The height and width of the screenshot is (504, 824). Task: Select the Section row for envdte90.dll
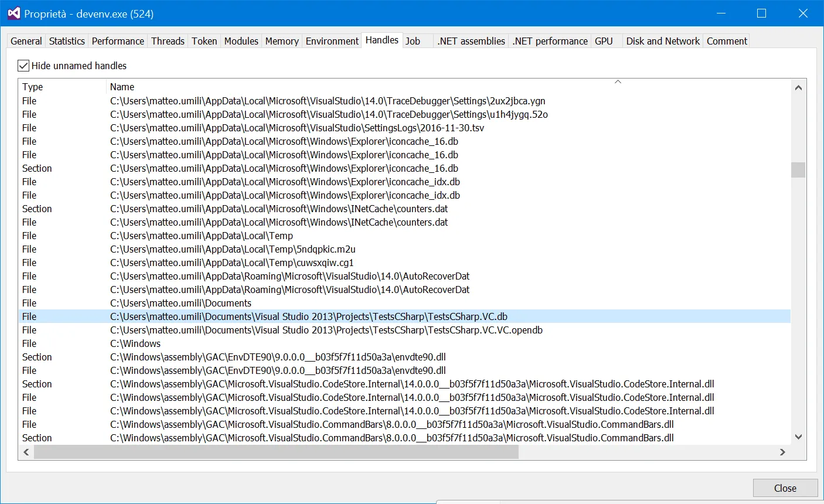point(404,357)
